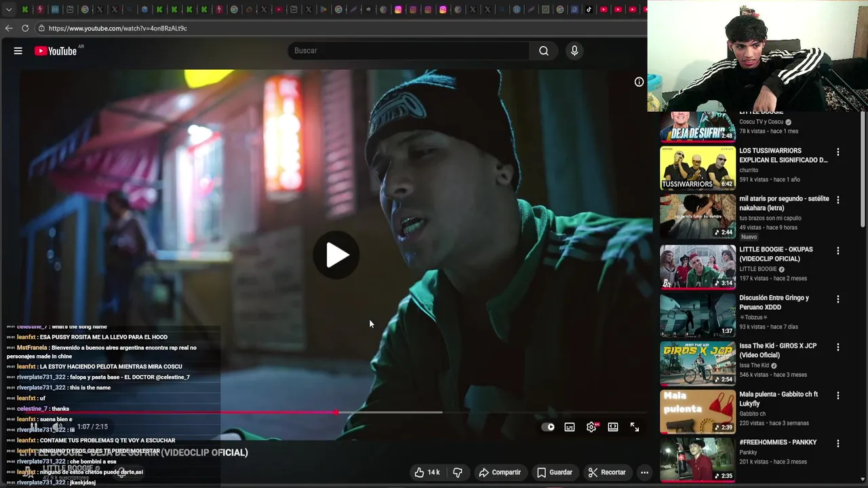868x488 pixels.
Task: Click the churrito channel name
Action: tap(749, 170)
